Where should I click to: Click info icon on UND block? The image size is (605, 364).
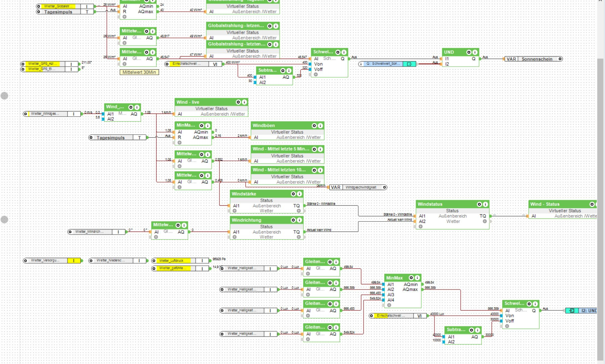tap(475, 52)
